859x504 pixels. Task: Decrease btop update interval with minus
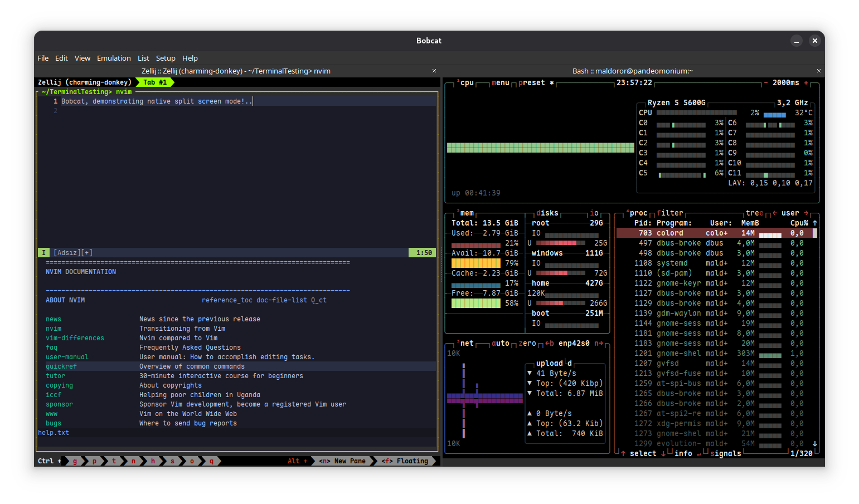tap(766, 83)
